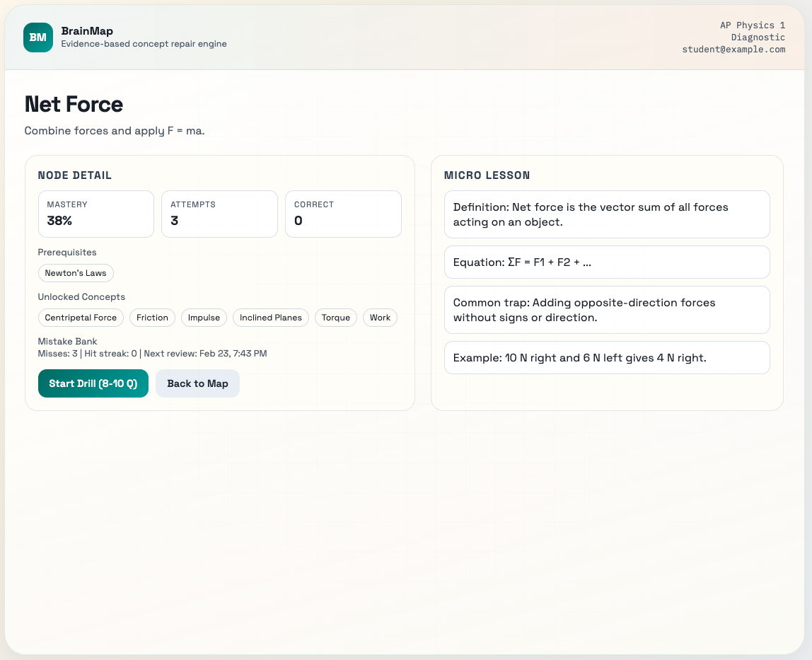Select the Centripetal Force concept chip
Image resolution: width=812 pixels, height=660 pixels.
[x=81, y=318]
